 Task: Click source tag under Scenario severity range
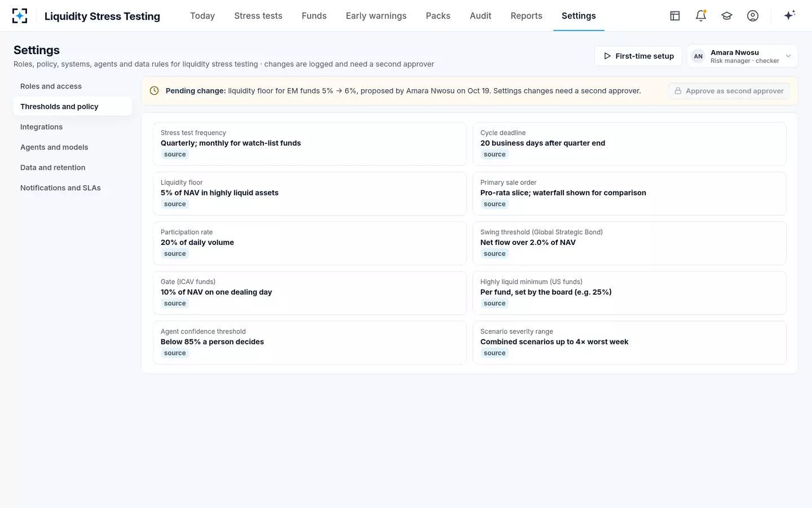pyautogui.click(x=495, y=353)
